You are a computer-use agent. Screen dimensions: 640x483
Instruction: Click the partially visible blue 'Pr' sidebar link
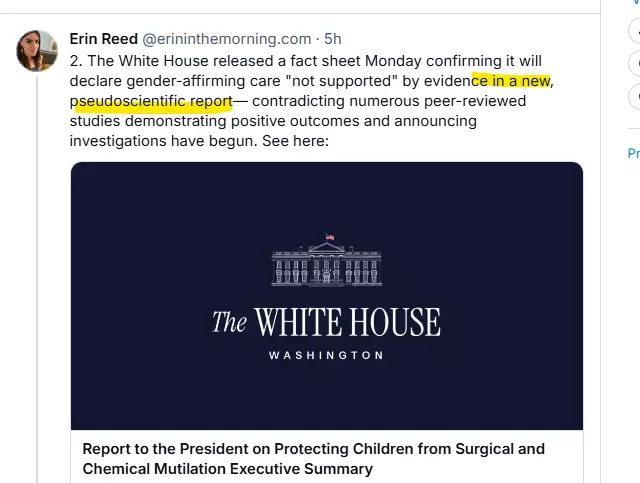pos(633,153)
